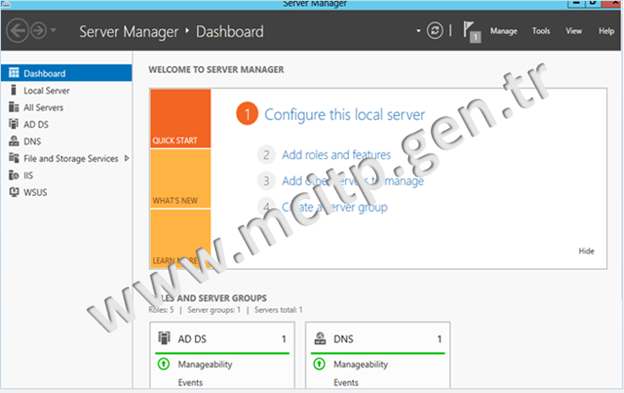
Task: Click the What's New tile
Action: point(181,179)
